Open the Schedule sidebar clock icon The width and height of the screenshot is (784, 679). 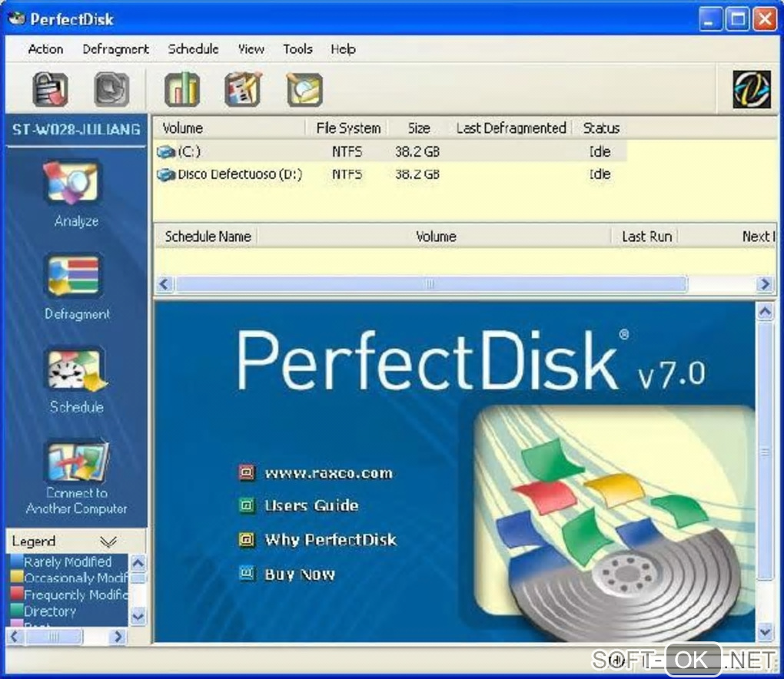click(x=76, y=369)
